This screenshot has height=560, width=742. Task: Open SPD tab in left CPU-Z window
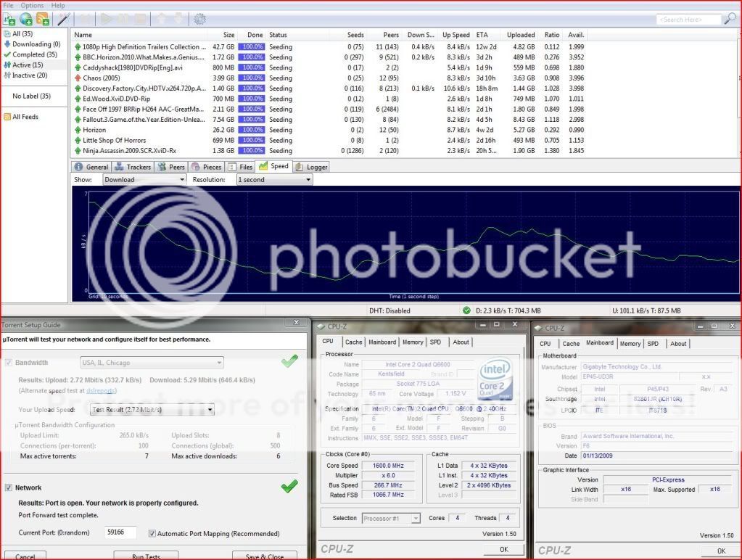435,342
